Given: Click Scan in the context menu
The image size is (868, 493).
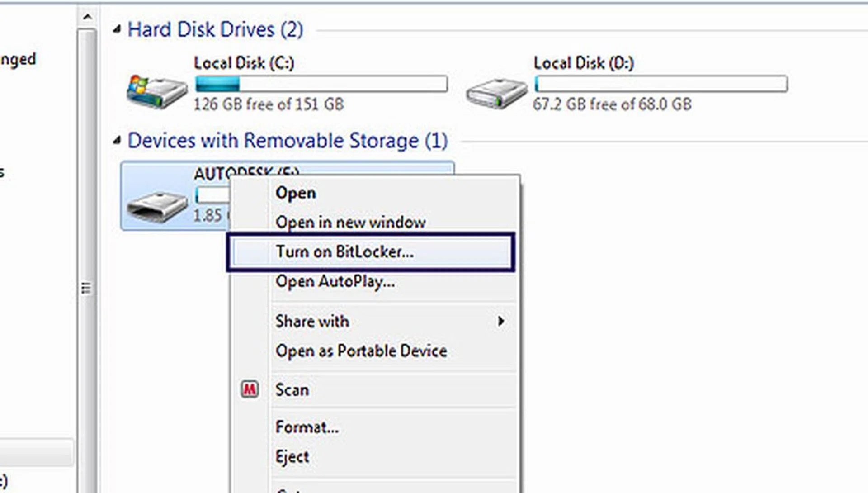Looking at the screenshot, I should [292, 390].
